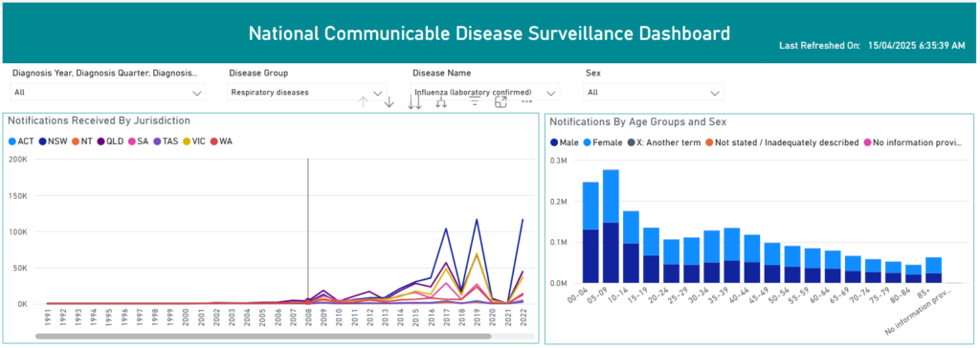Click the 05-09 age group bar
Screen dimensions: 980x348
pyautogui.click(x=610, y=227)
